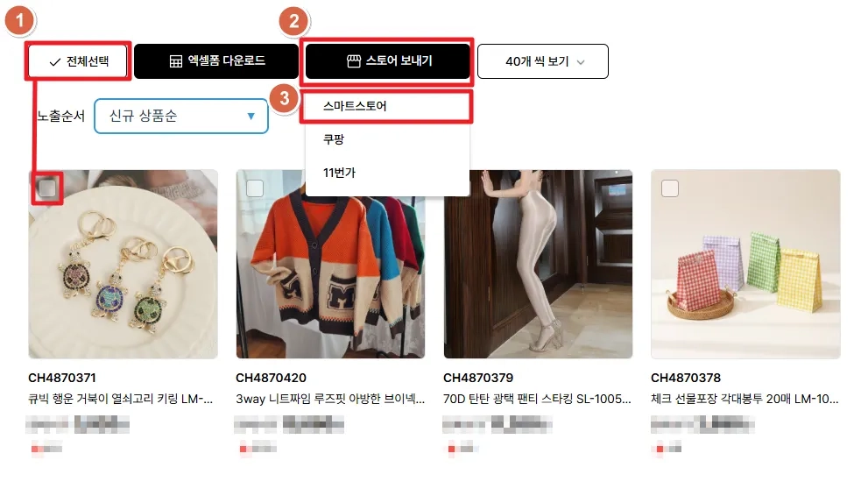Tick the turtle keyring product checkbox
The width and height of the screenshot is (868, 503).
coord(47,188)
